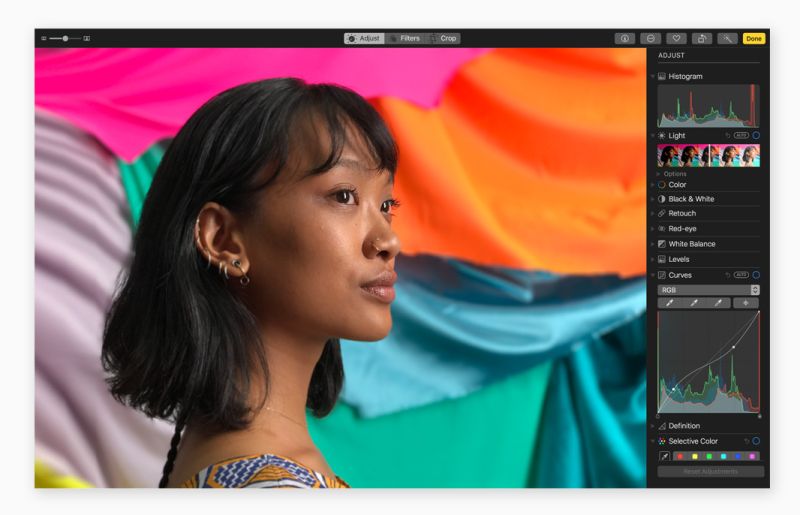Click the Histogram section icon
Image resolution: width=800 pixels, height=515 pixels.
662,76
